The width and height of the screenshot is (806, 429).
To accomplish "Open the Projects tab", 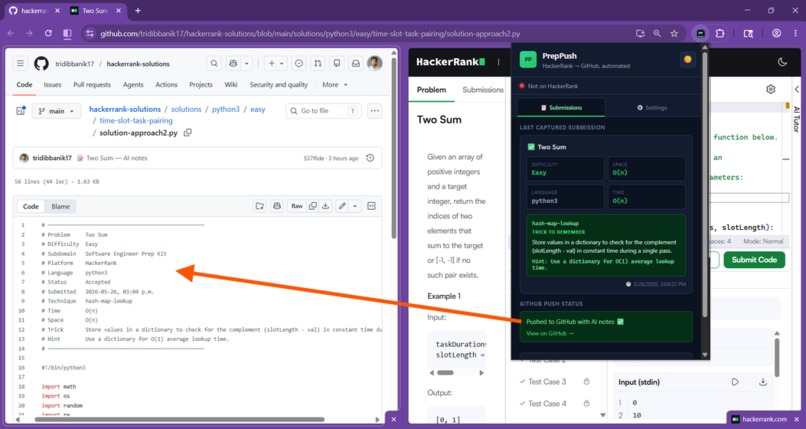I will coord(200,85).
